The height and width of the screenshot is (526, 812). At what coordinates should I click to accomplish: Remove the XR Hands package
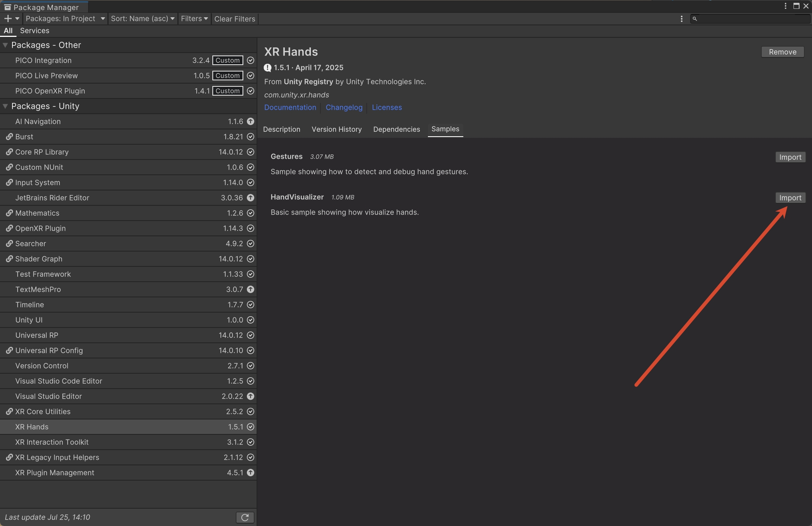[782, 52]
